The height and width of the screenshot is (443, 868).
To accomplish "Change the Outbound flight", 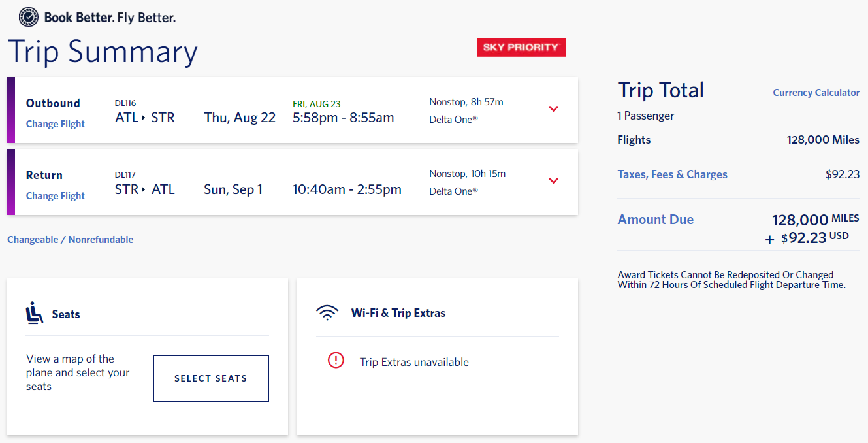I will pos(56,124).
